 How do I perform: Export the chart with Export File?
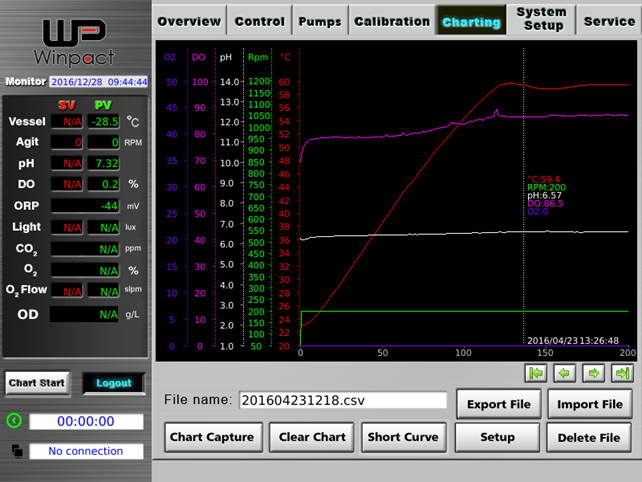click(499, 404)
